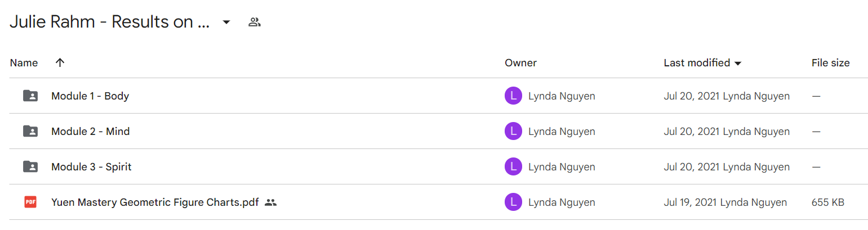
Task: Click the Module 1 - Body folder icon
Action: pyautogui.click(x=30, y=96)
